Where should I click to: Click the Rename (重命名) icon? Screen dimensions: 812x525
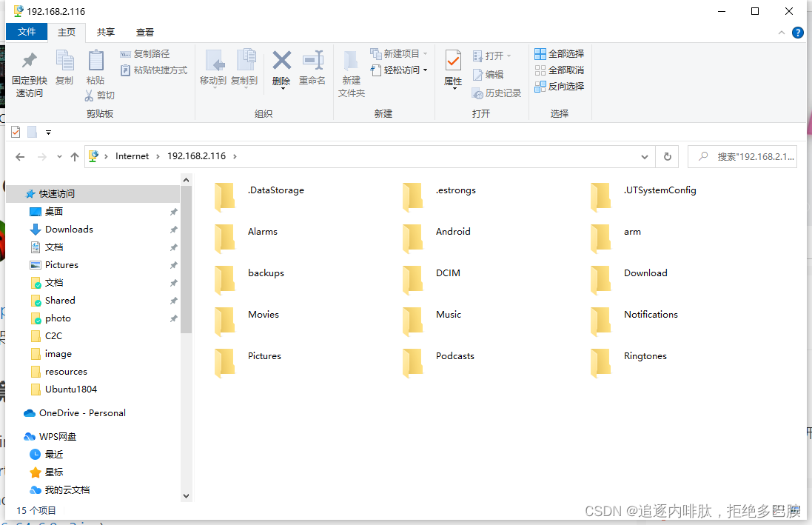[313, 61]
